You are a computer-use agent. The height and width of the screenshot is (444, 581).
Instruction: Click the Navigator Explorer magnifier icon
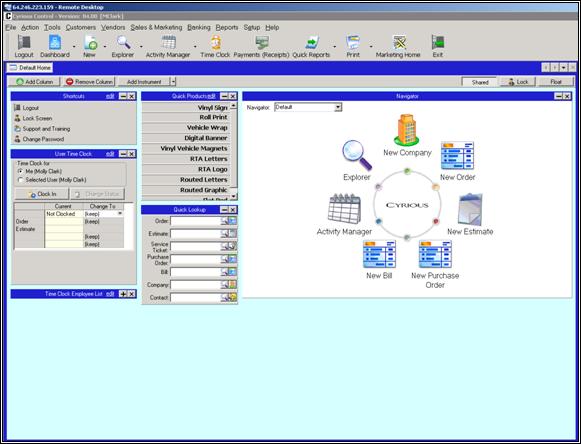pos(356,156)
